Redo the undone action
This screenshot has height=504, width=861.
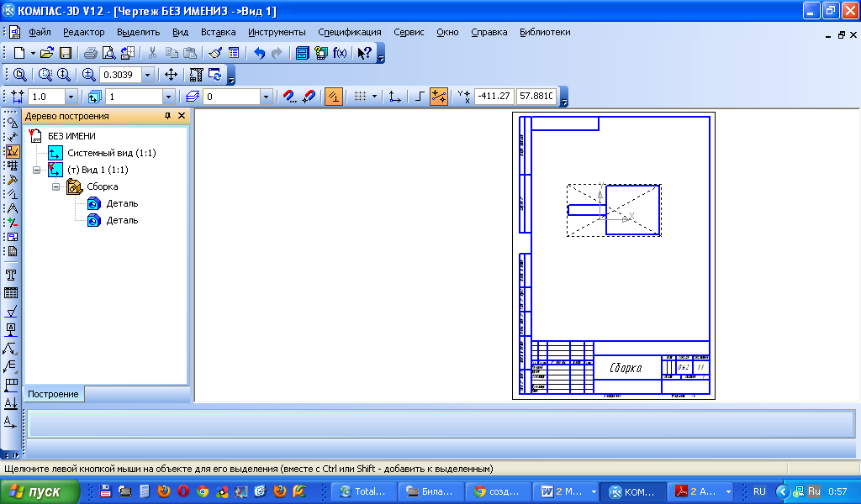pyautogui.click(x=277, y=53)
